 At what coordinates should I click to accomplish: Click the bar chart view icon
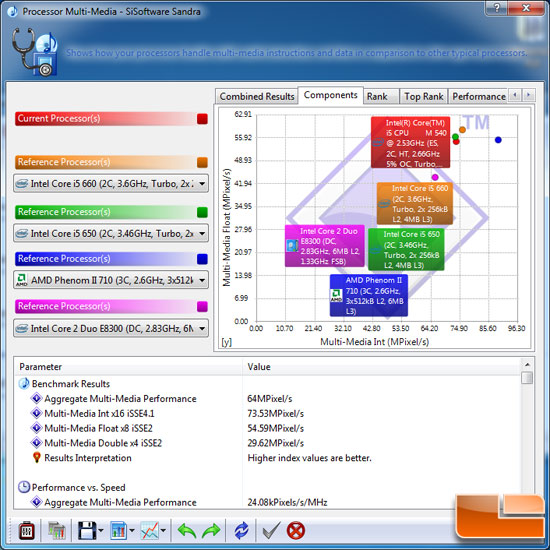119,530
